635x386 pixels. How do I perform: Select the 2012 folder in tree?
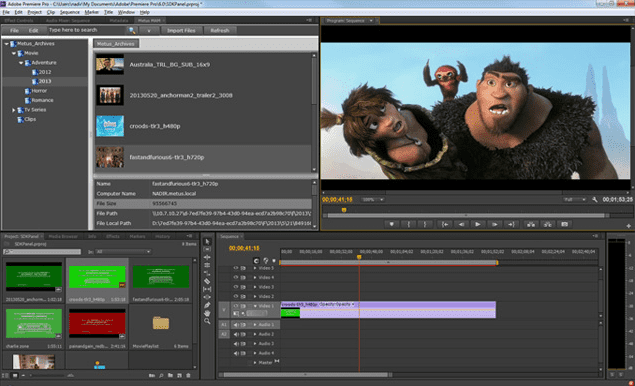41,72
